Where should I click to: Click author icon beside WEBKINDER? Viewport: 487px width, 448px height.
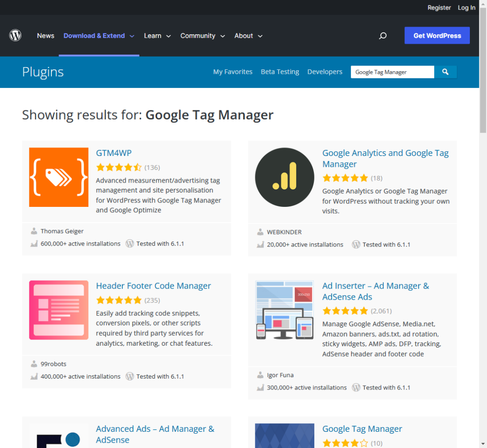pos(260,232)
